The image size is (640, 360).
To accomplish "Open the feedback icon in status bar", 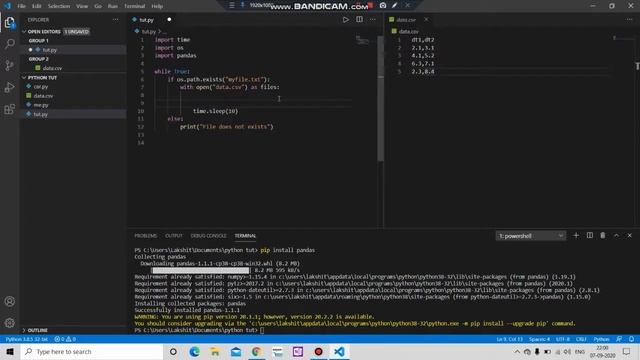I will (x=619, y=339).
